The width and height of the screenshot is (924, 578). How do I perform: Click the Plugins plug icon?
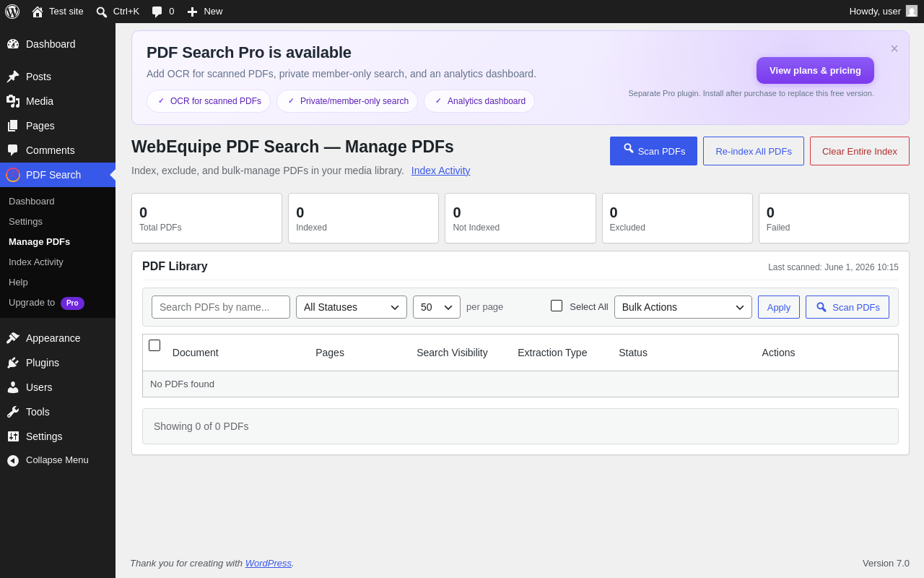(x=13, y=363)
